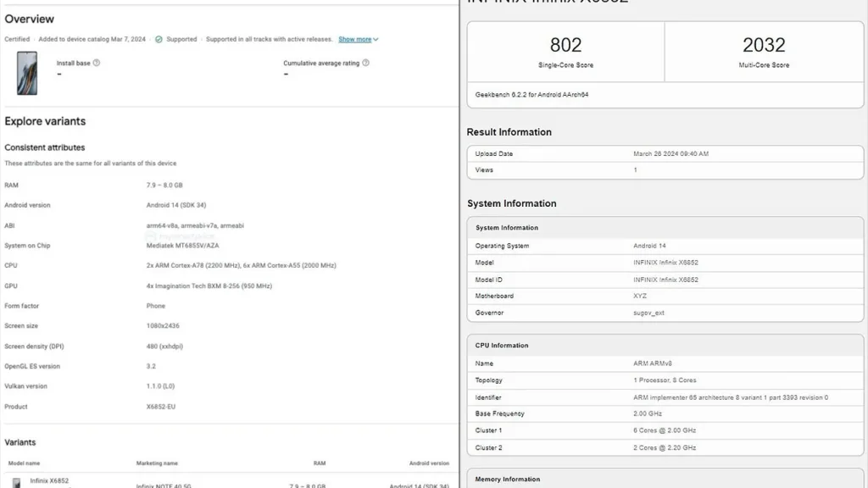Open the Install base help icon
The image size is (868, 488).
[97, 63]
